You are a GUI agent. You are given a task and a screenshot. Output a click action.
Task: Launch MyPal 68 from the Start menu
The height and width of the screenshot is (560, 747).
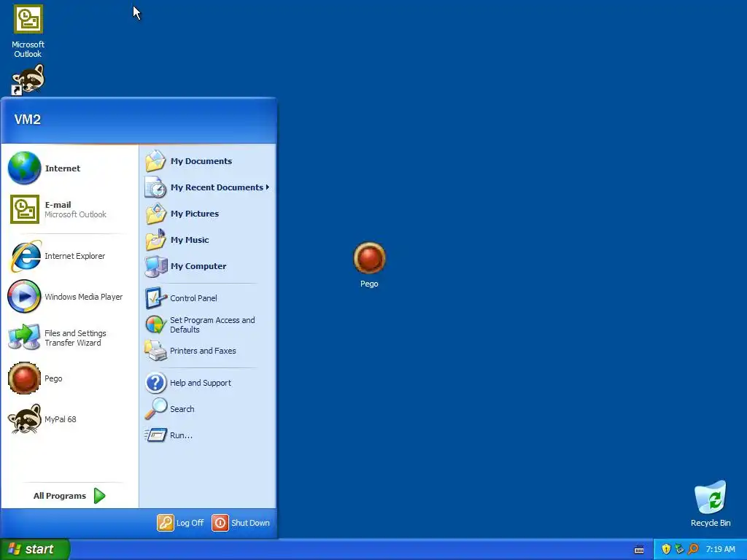coord(70,419)
